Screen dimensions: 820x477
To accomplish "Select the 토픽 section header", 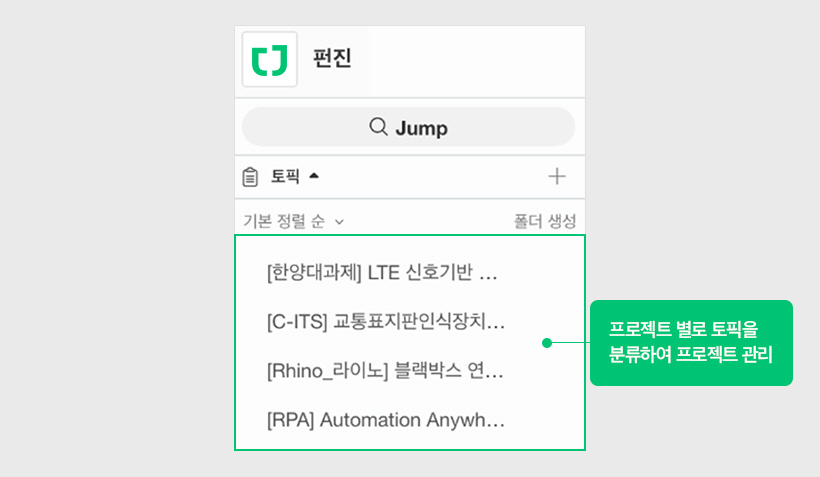I will coord(285,176).
